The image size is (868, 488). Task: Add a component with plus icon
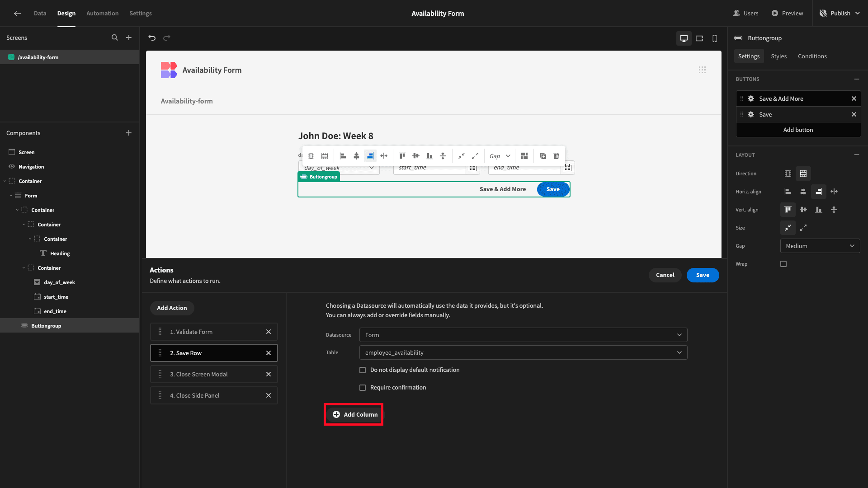click(129, 133)
